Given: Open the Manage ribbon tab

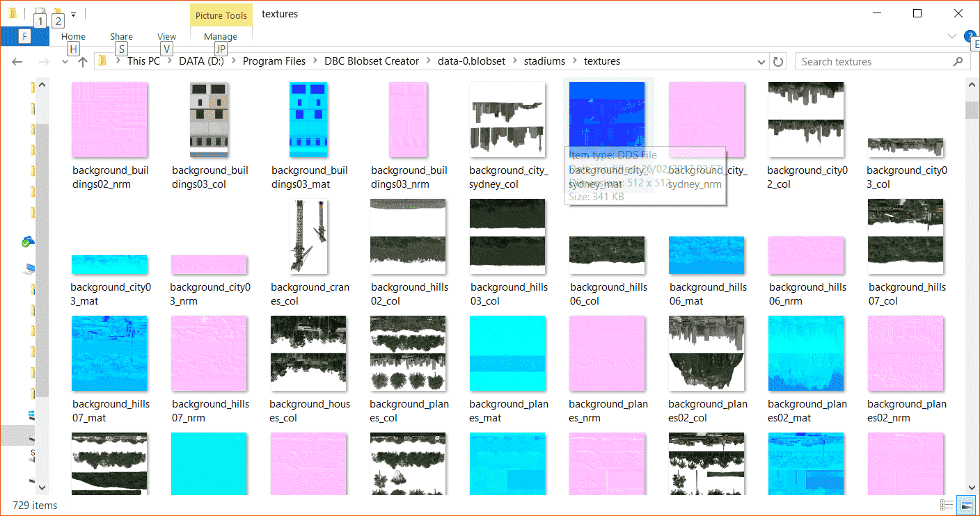Looking at the screenshot, I should 221,37.
